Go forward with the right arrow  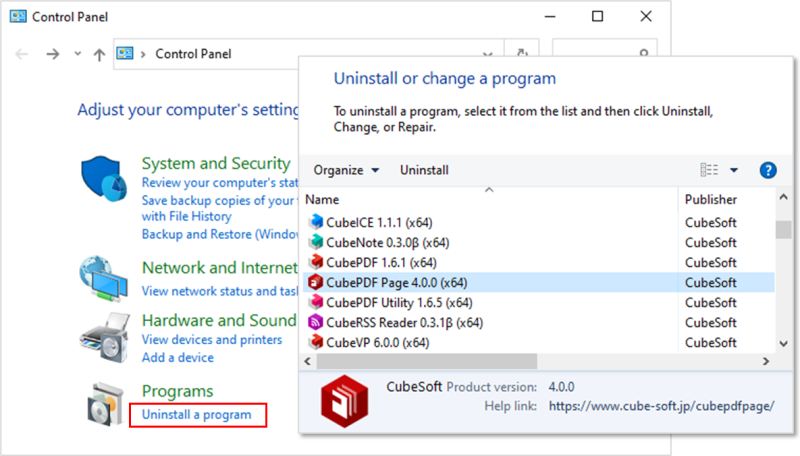click(53, 54)
